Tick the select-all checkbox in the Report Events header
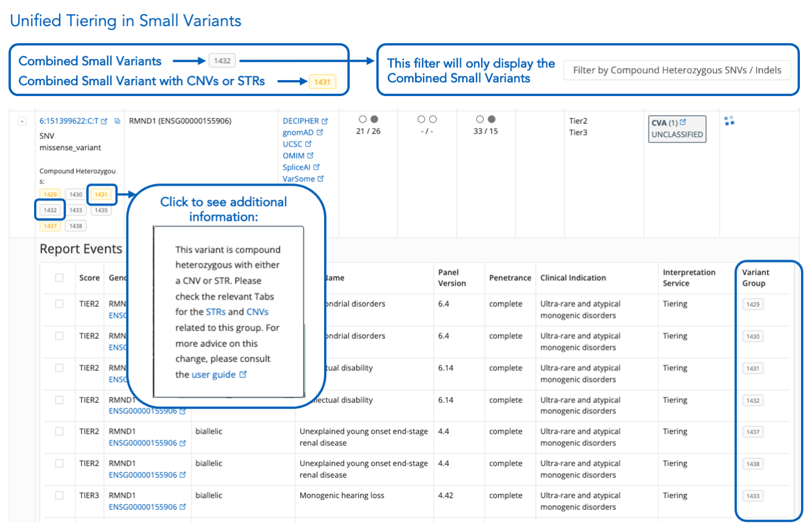 (x=59, y=278)
